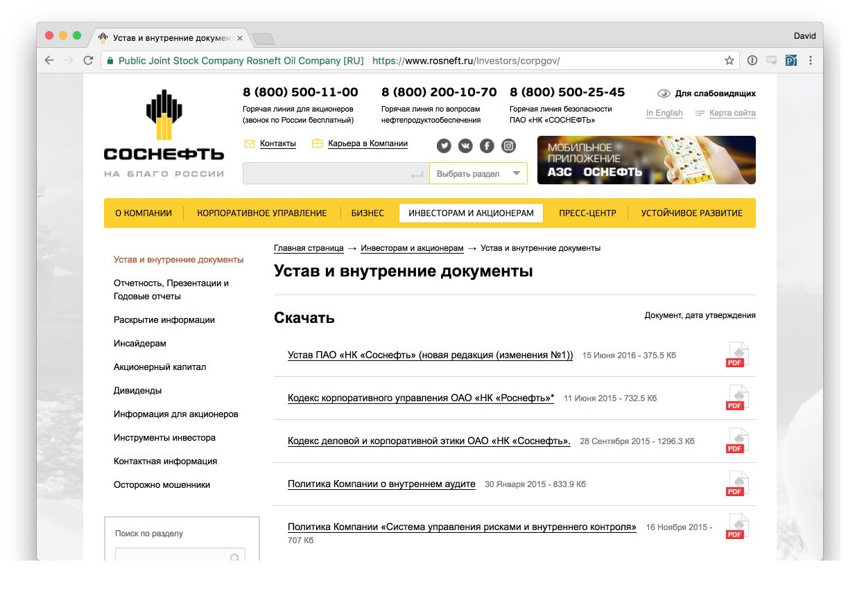Viewport: 864px width, 616px height.
Task: Click the mobile app АЗС banner
Action: [646, 160]
